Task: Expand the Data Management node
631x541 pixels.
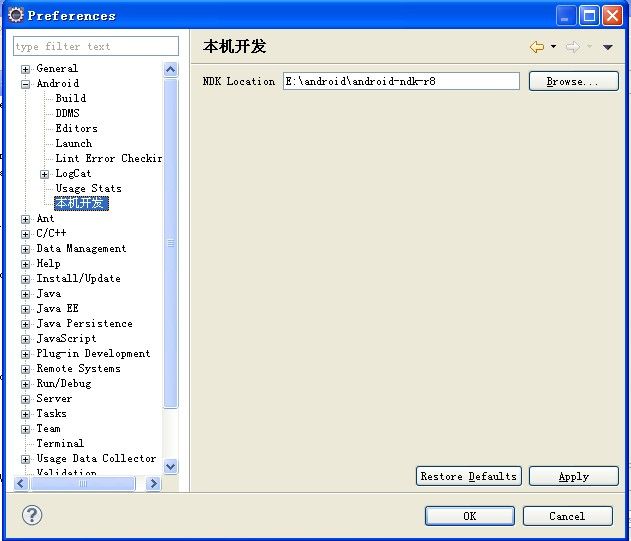Action: point(25,249)
